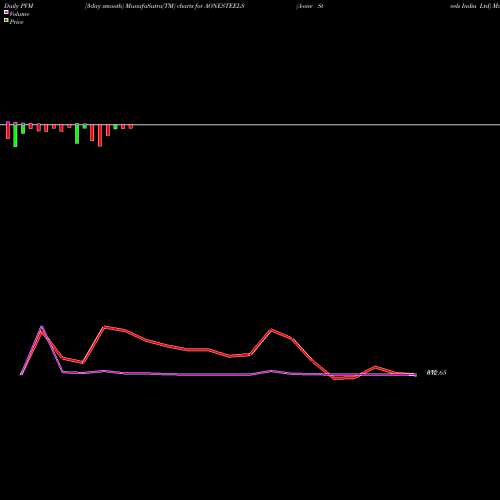Click the Volume legend color swatch

tap(6, 12)
